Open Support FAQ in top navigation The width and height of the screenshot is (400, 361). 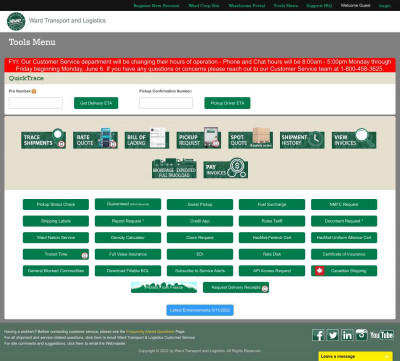tap(319, 6)
